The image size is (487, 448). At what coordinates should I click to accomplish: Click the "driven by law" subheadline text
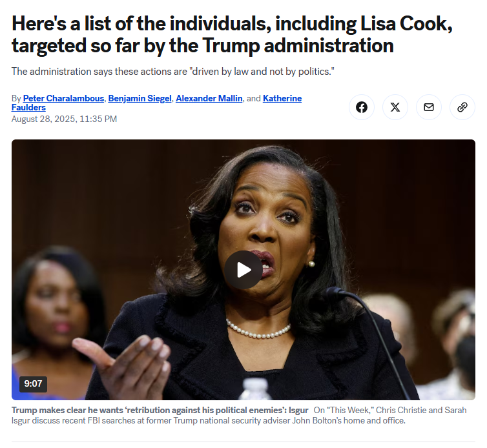pyautogui.click(x=172, y=72)
